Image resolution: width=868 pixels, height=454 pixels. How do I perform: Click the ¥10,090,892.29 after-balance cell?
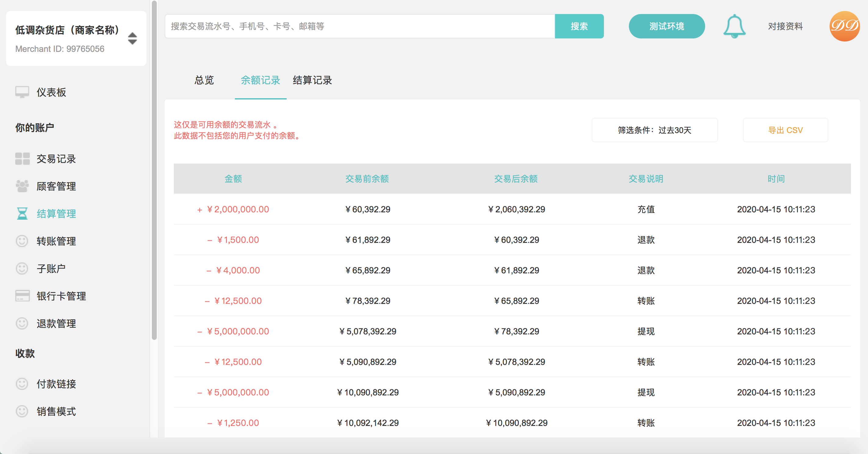(516, 423)
